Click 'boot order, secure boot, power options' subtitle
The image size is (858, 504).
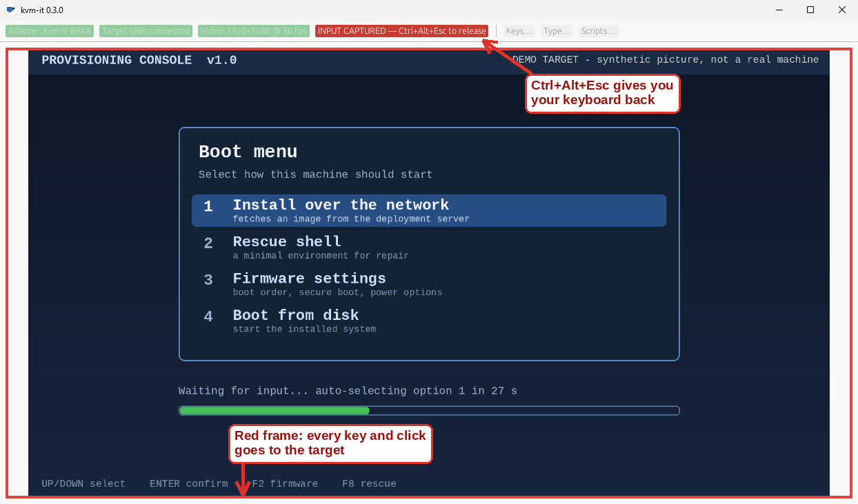(x=337, y=292)
